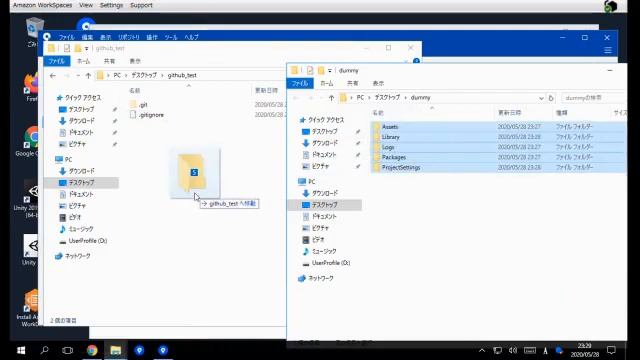Select Logs folder in dummy window
The image size is (640, 360).
coord(388,147)
